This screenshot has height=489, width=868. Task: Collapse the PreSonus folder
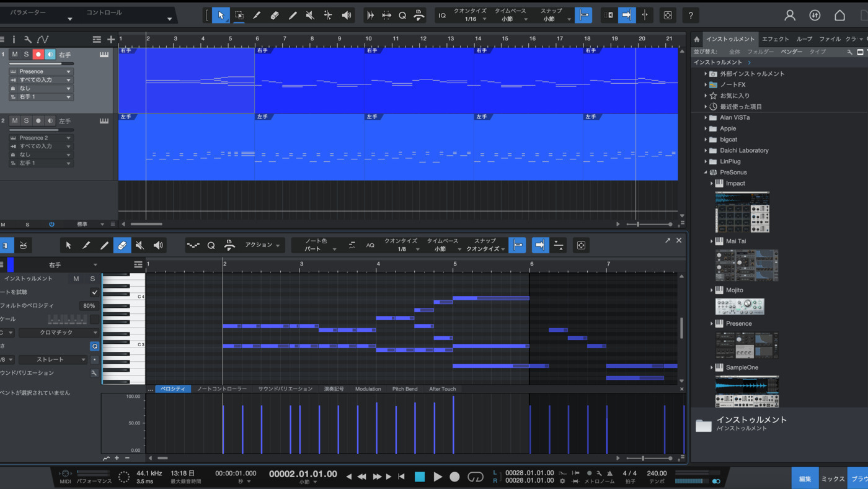point(706,173)
